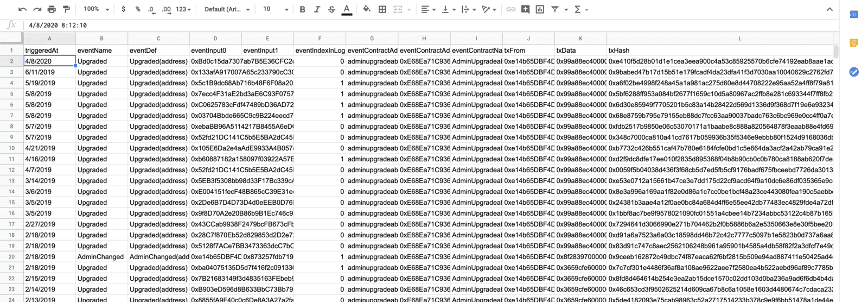Hide the menus with the chevron

click(x=829, y=9)
